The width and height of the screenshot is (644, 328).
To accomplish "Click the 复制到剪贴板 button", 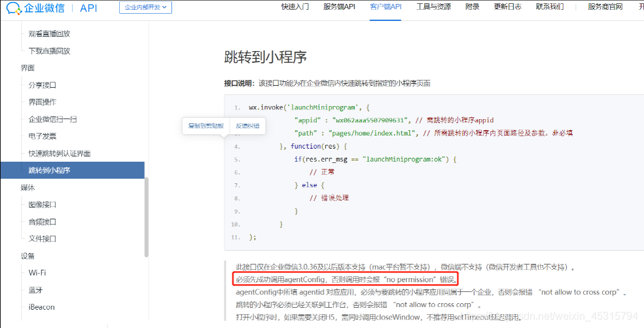I will tap(206, 126).
